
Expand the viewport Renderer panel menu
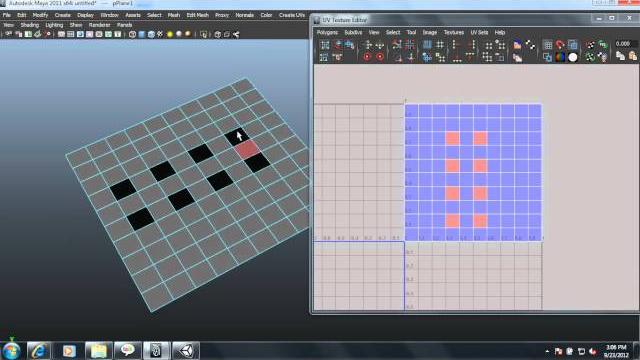(x=100, y=25)
